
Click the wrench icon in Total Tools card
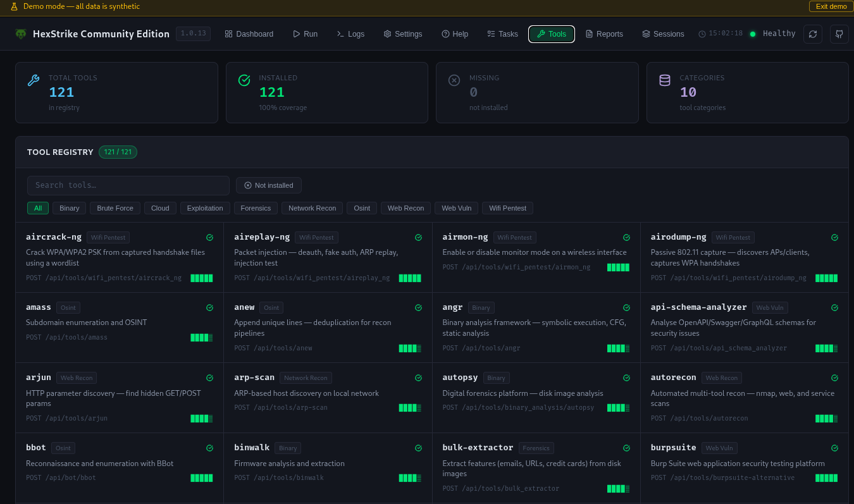[34, 80]
